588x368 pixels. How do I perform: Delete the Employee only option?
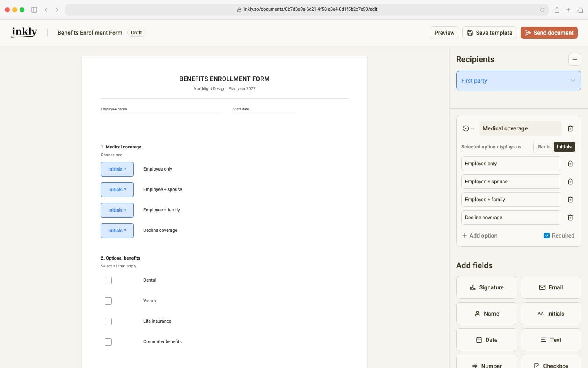[570, 164]
